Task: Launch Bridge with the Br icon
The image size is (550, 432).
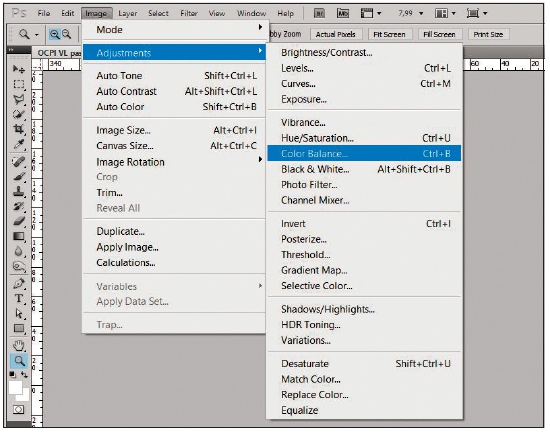Action: [319, 13]
